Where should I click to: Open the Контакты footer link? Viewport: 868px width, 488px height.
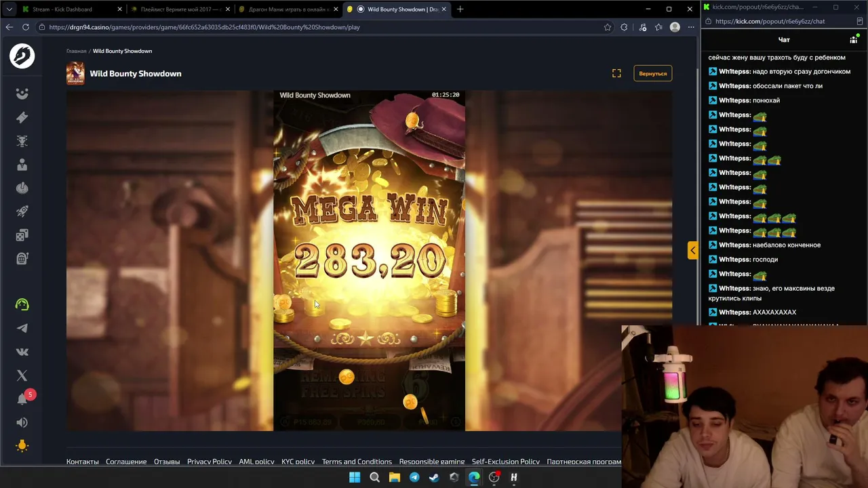tap(83, 462)
